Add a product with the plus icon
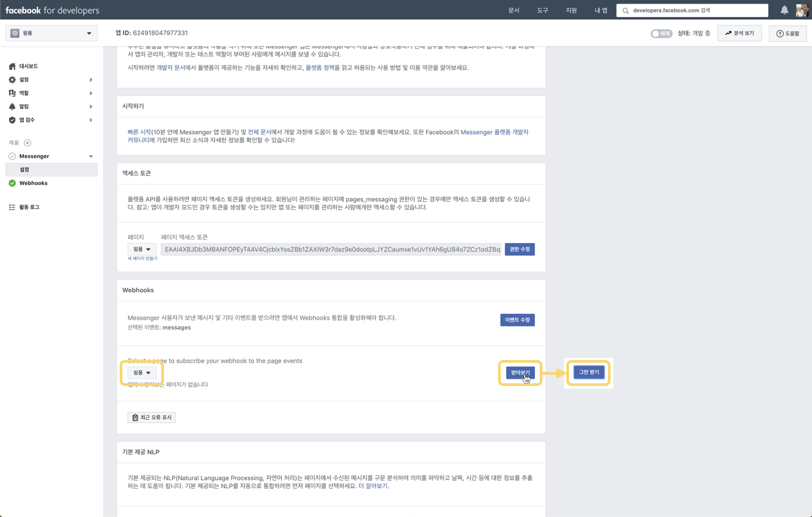This screenshot has height=517, width=812. click(x=27, y=143)
